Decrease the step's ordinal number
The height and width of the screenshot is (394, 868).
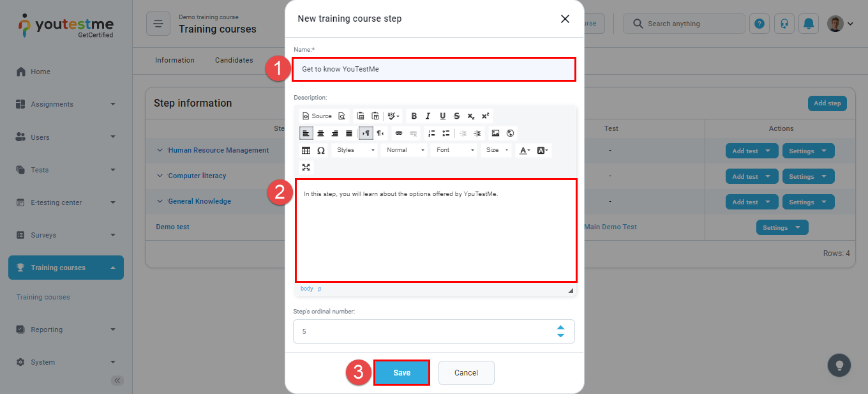(x=560, y=336)
